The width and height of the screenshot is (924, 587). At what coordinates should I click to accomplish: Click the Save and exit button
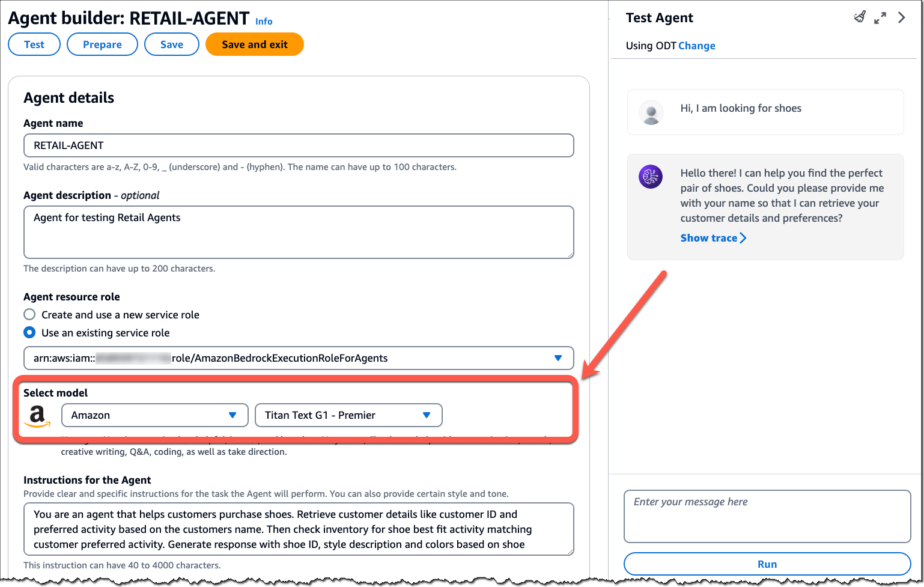(255, 44)
